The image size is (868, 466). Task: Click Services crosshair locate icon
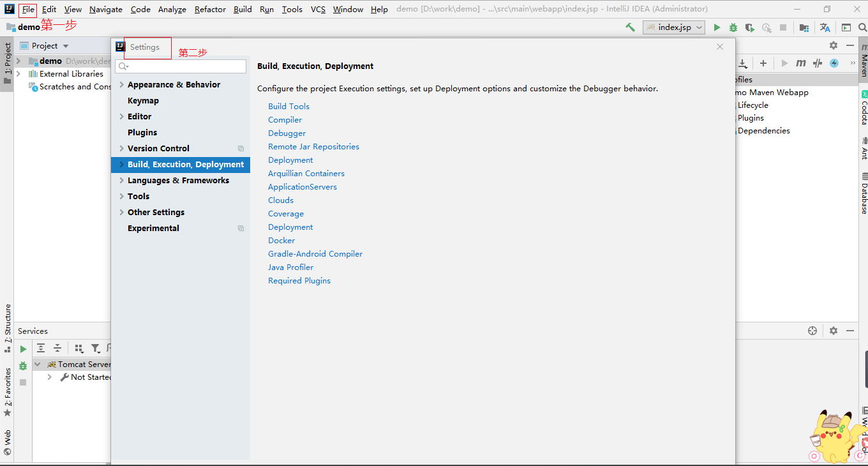click(812, 331)
